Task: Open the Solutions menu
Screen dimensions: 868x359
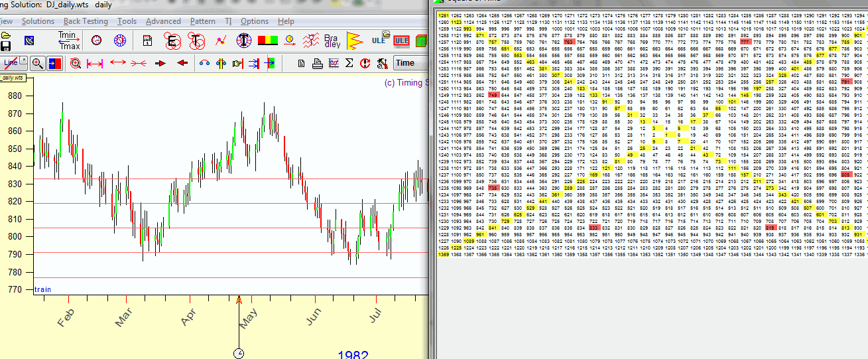Action: click(x=38, y=21)
